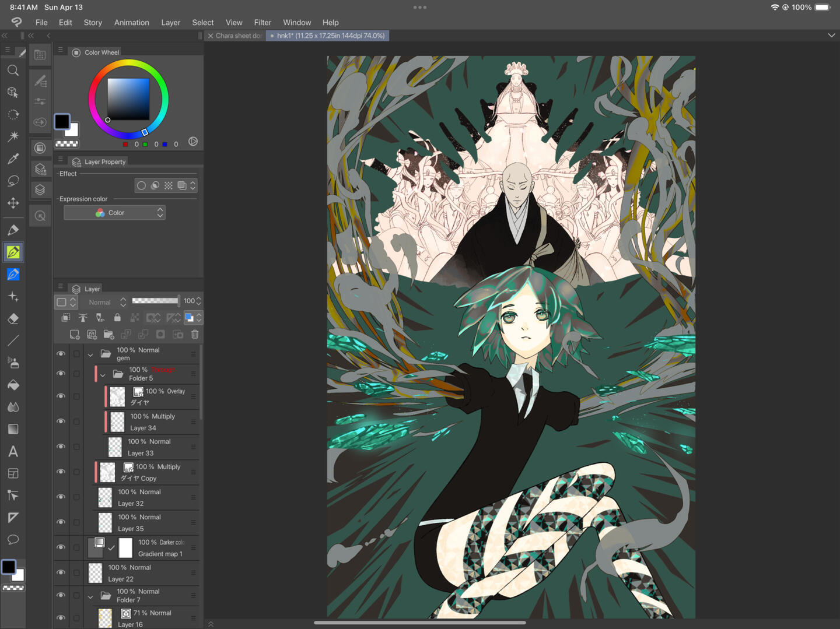Hide the Gradient map 1 layer
Image resolution: width=840 pixels, height=629 pixels.
[61, 547]
